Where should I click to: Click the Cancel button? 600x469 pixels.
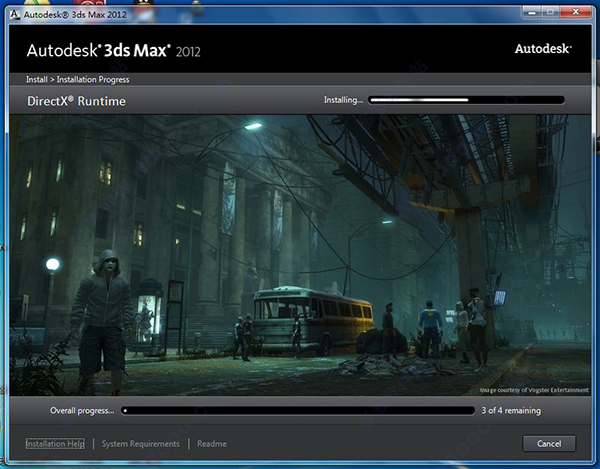point(549,443)
